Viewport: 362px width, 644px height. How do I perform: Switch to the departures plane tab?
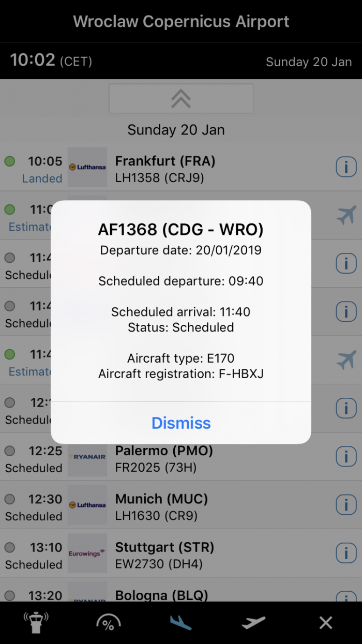(253, 622)
